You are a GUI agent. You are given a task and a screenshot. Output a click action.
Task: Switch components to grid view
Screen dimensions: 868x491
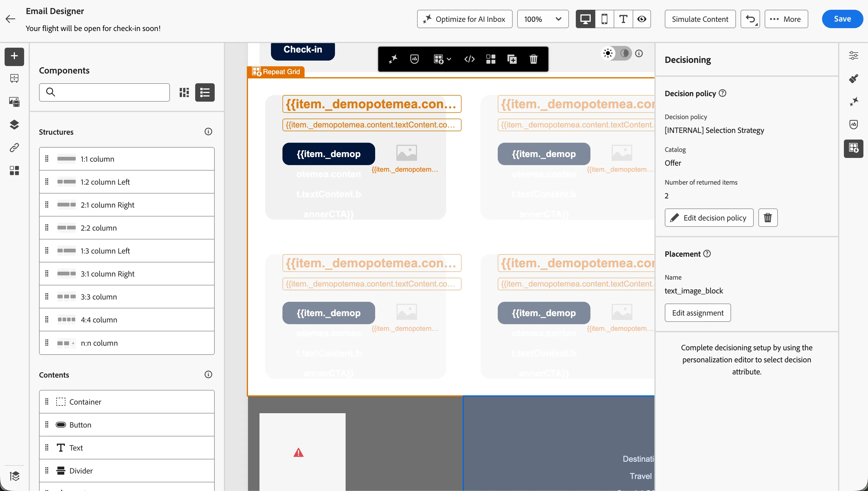point(184,92)
